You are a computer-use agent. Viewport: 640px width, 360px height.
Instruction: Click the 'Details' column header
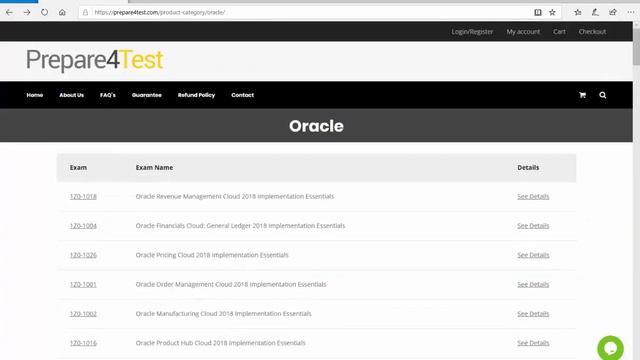(528, 168)
